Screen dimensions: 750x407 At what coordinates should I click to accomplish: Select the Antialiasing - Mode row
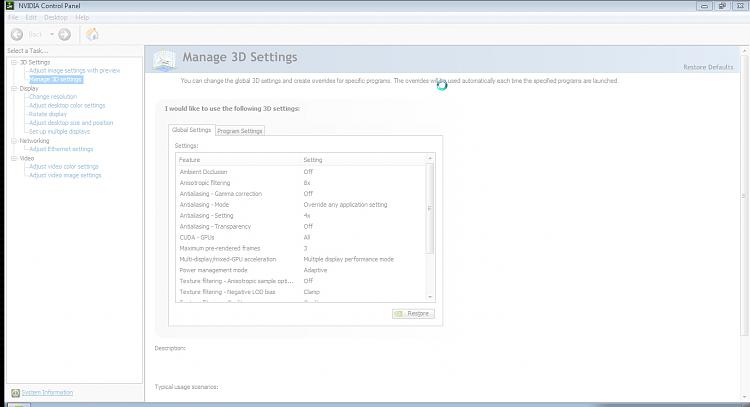click(x=300, y=205)
